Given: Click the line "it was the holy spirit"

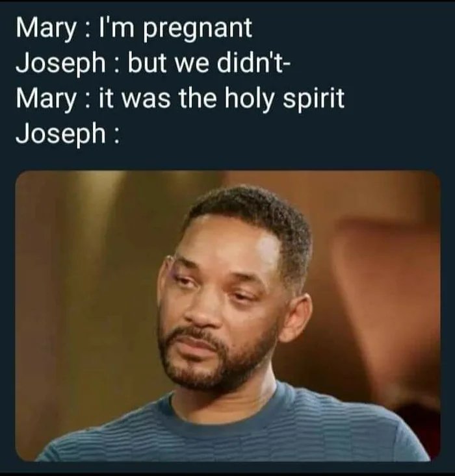Looking at the screenshot, I should tap(221, 99).
